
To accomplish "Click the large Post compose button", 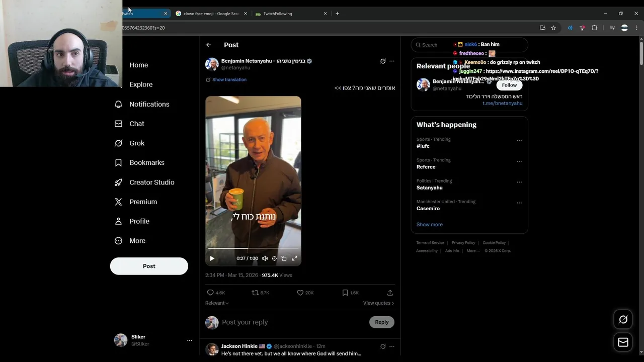I will [149, 266].
